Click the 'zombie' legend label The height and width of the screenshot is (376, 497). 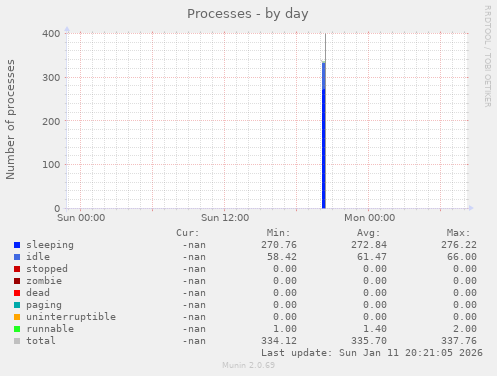click(x=44, y=281)
